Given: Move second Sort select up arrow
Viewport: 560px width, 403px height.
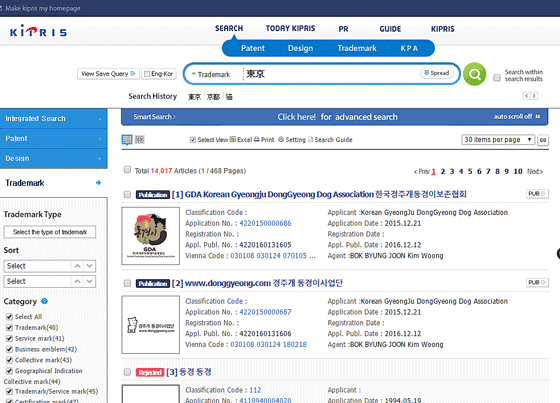Looking at the screenshot, I should point(77,281).
